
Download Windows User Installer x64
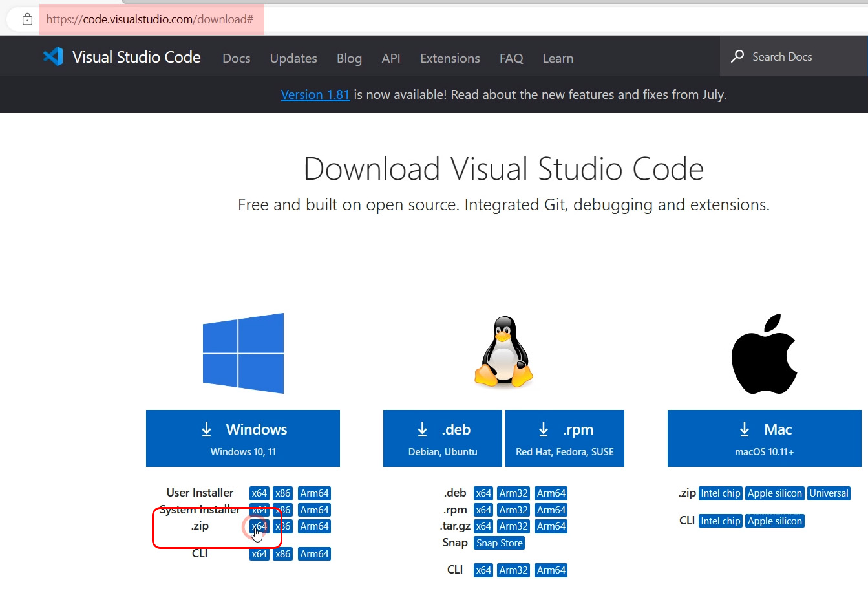pos(259,493)
